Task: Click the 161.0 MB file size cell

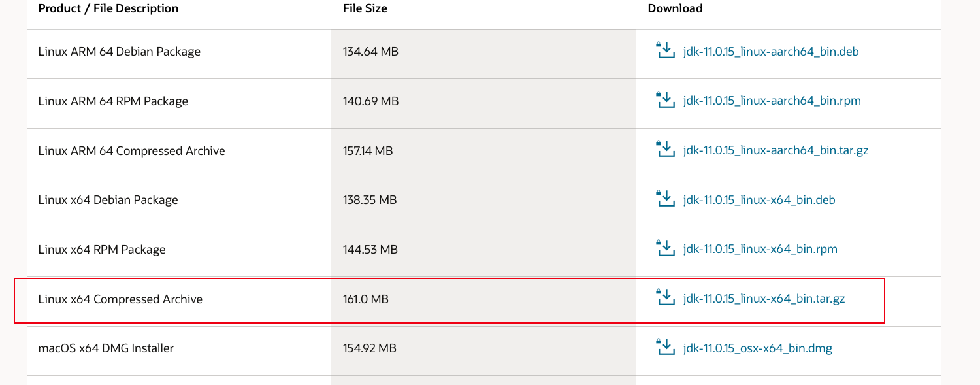Action: click(x=483, y=299)
